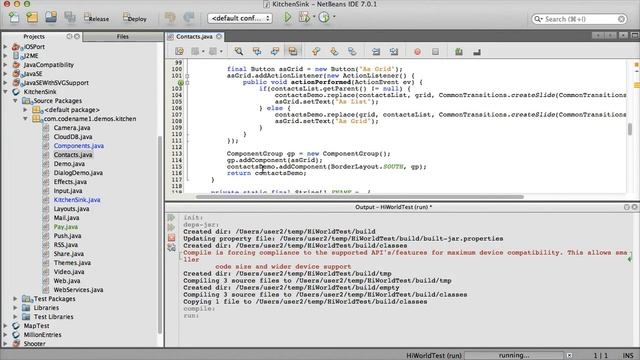Screen dimensions: 640x360
Task: Click the output settings icon below Stop
Action: coord(171,247)
